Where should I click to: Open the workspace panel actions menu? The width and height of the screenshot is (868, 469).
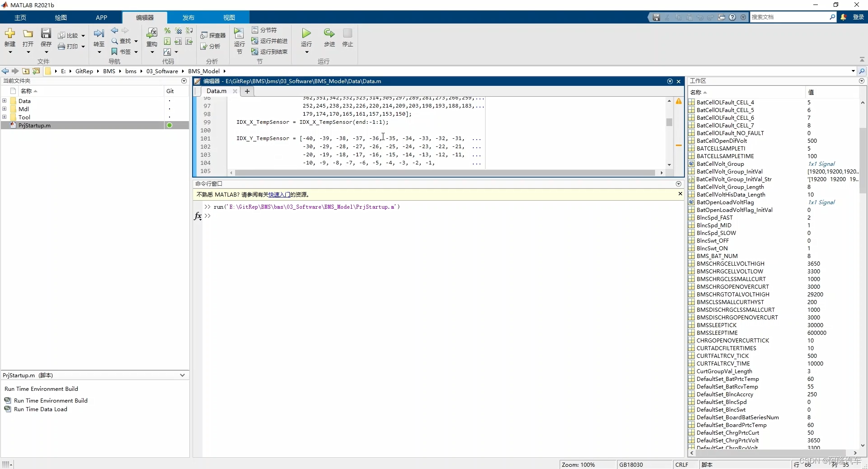(862, 81)
